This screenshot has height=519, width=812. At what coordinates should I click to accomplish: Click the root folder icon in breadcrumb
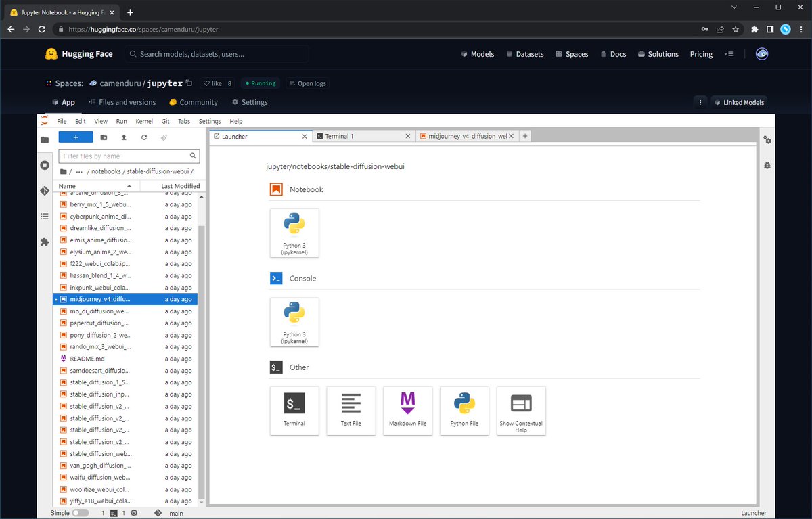pyautogui.click(x=64, y=172)
